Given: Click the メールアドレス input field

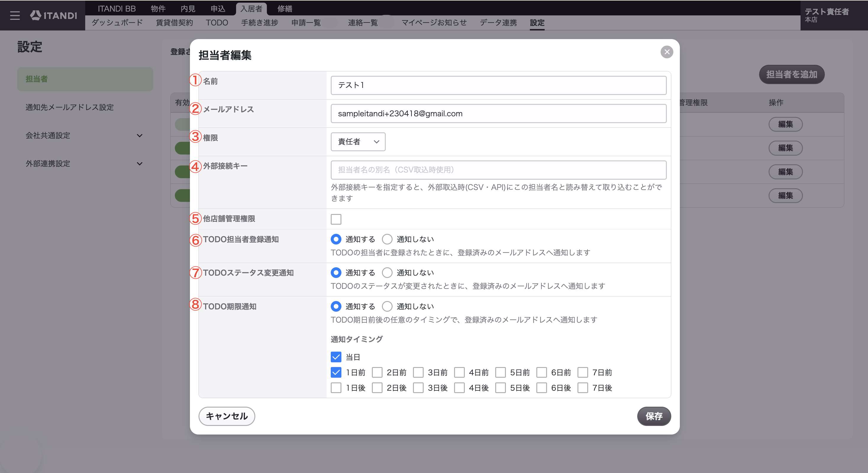Looking at the screenshot, I should 498,114.
